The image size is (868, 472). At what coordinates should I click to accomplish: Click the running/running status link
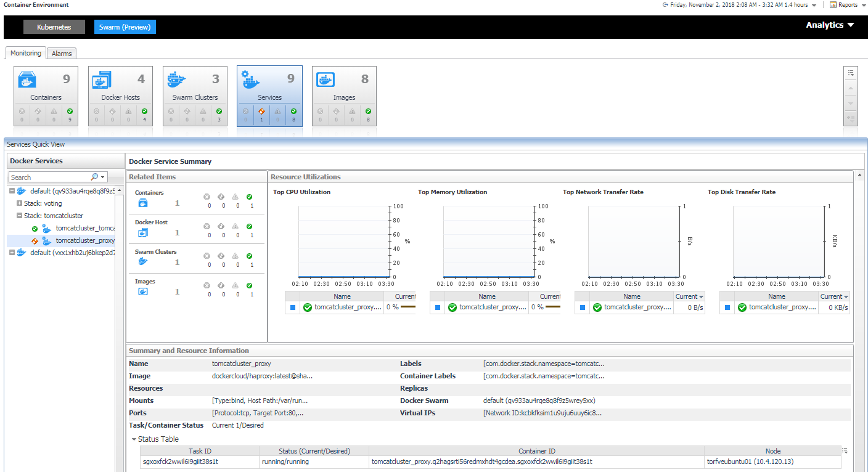[x=285, y=462]
